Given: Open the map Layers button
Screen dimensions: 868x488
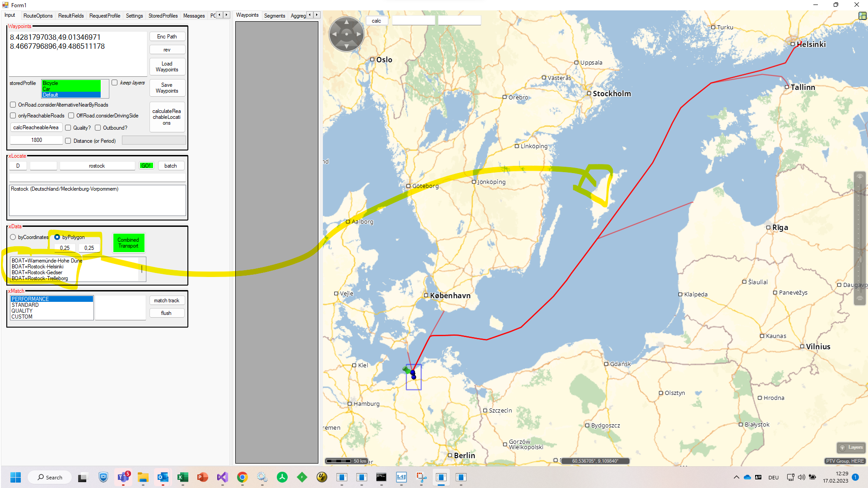Looking at the screenshot, I should coord(851,447).
